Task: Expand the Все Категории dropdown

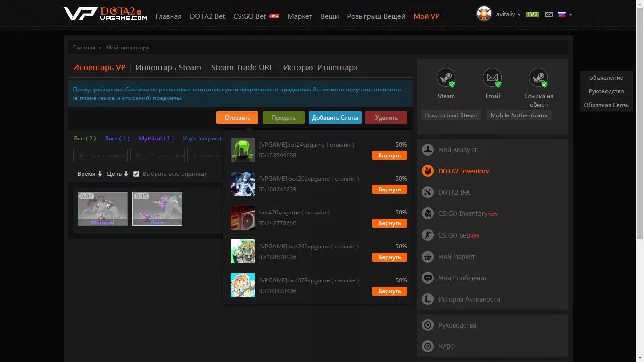Action: pos(100,155)
